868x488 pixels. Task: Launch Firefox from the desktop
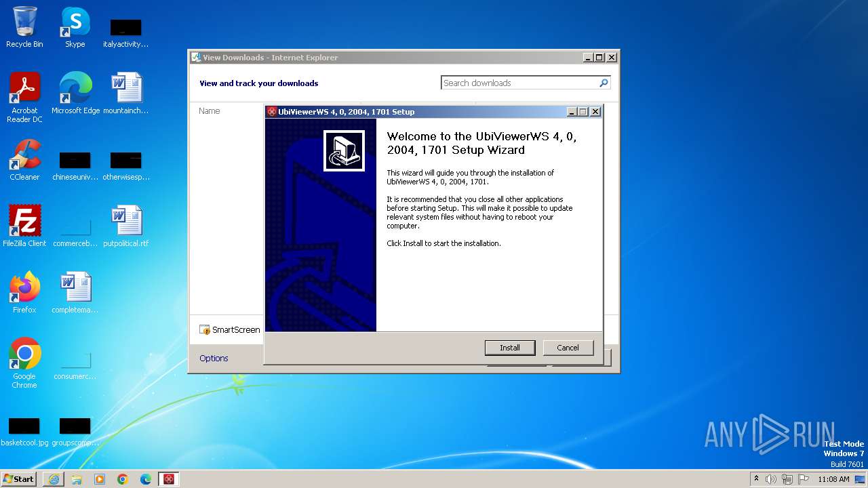click(x=24, y=292)
